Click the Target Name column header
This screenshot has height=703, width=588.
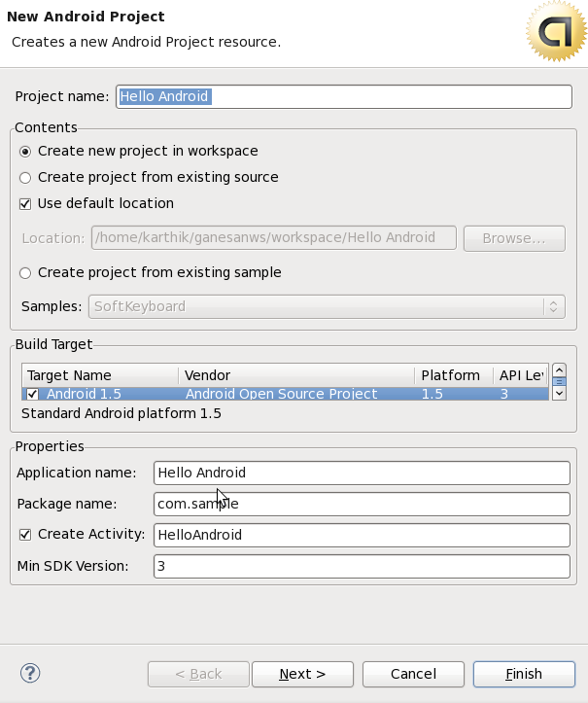[x=99, y=375]
